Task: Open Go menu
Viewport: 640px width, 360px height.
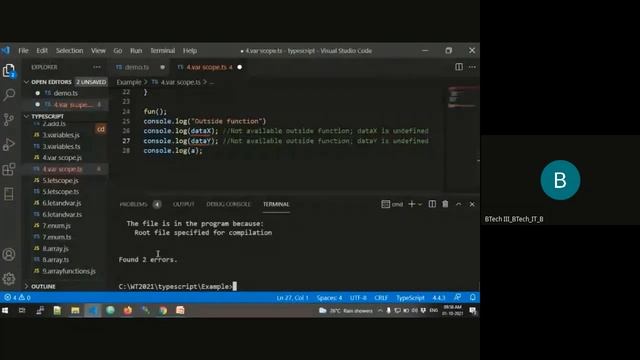Action: coord(118,51)
